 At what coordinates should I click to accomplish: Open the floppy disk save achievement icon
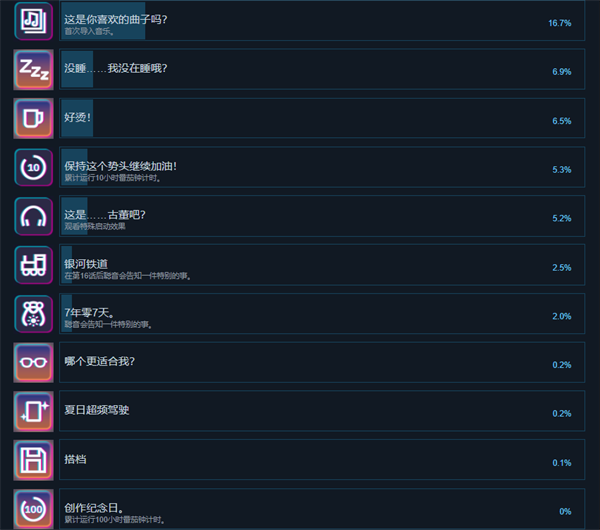pyautogui.click(x=33, y=460)
